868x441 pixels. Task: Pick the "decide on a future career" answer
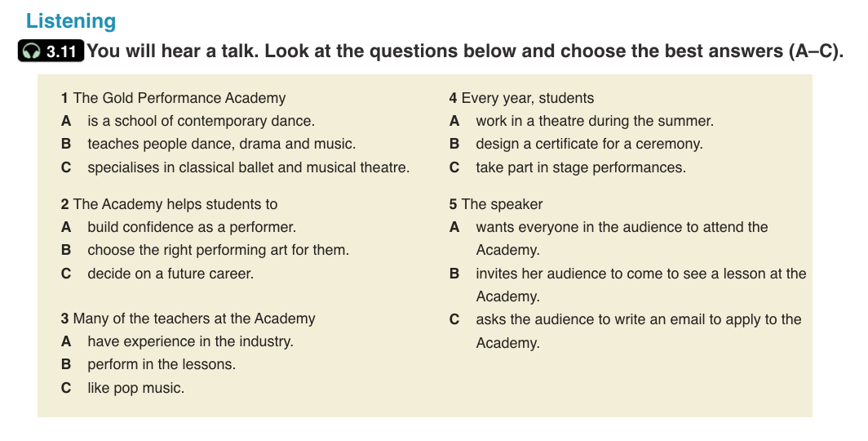[170, 274]
